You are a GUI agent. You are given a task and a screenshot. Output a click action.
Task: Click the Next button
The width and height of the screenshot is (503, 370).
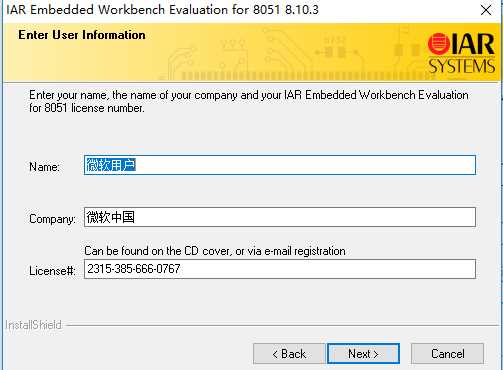coord(363,353)
